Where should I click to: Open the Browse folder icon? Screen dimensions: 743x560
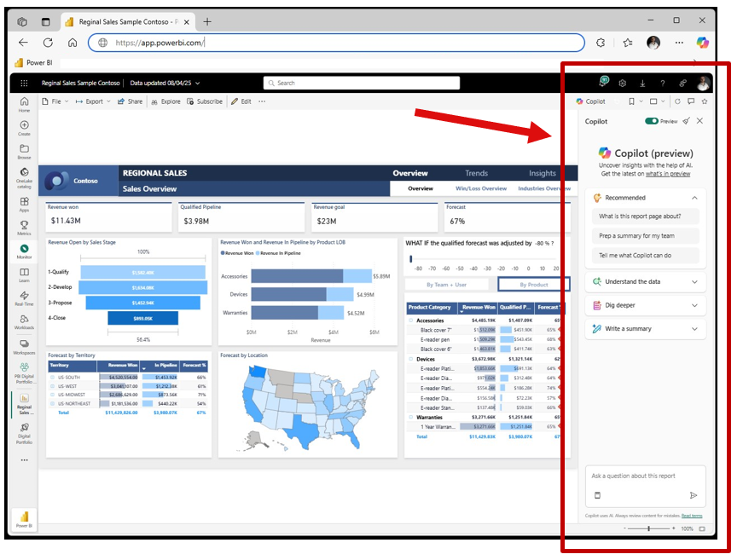24,152
